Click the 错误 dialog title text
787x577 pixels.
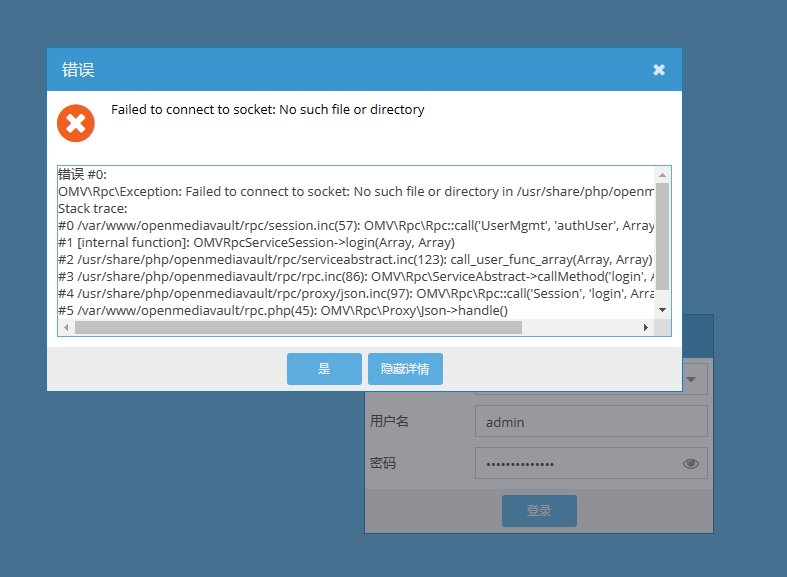[x=78, y=70]
